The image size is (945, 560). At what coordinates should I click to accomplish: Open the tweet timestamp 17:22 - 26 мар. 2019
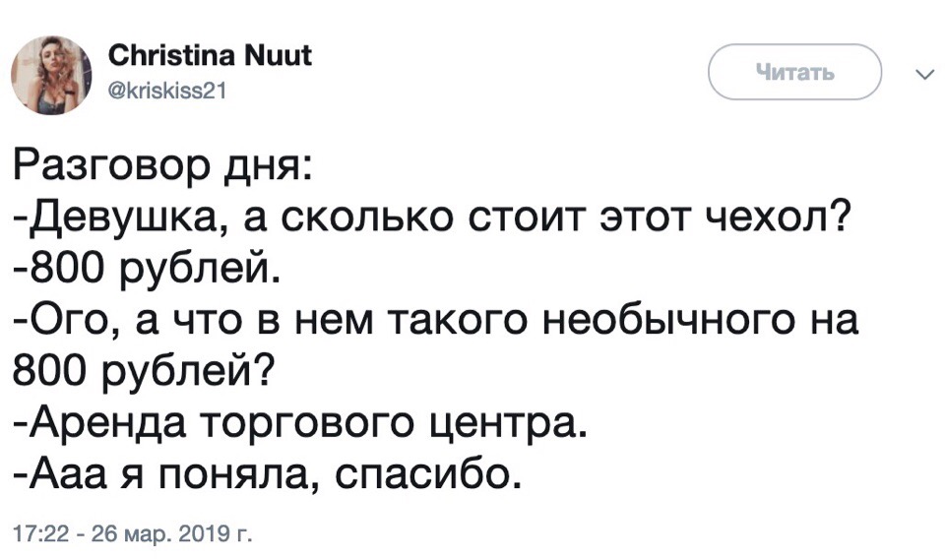click(x=131, y=533)
